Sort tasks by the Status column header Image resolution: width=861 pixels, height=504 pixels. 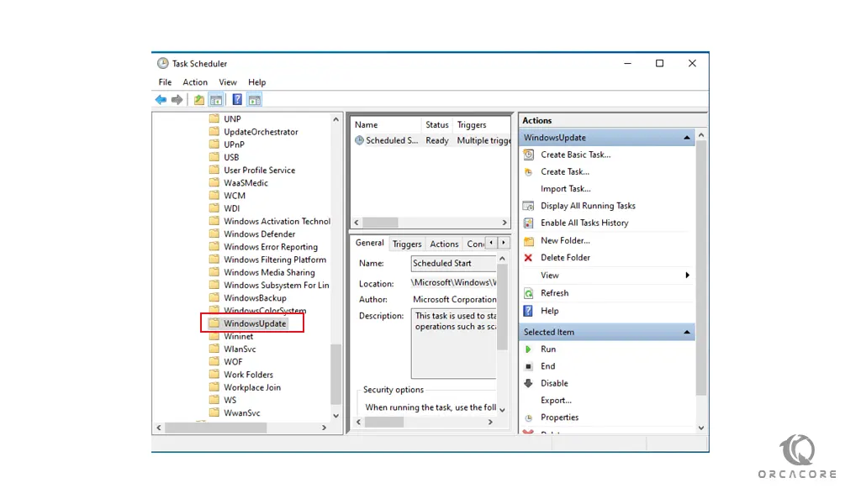(437, 125)
